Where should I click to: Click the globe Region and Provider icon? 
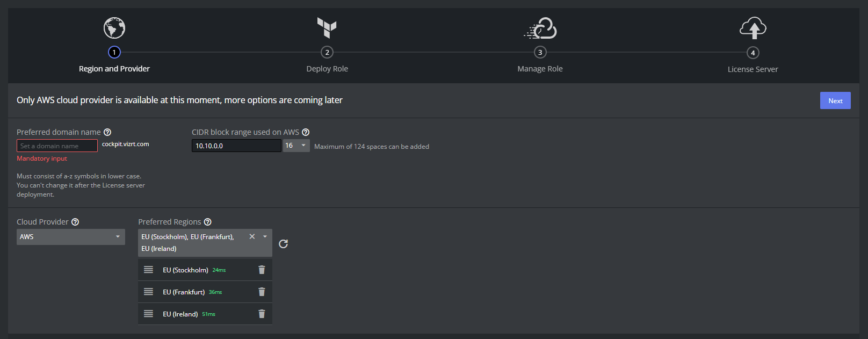pos(114,28)
